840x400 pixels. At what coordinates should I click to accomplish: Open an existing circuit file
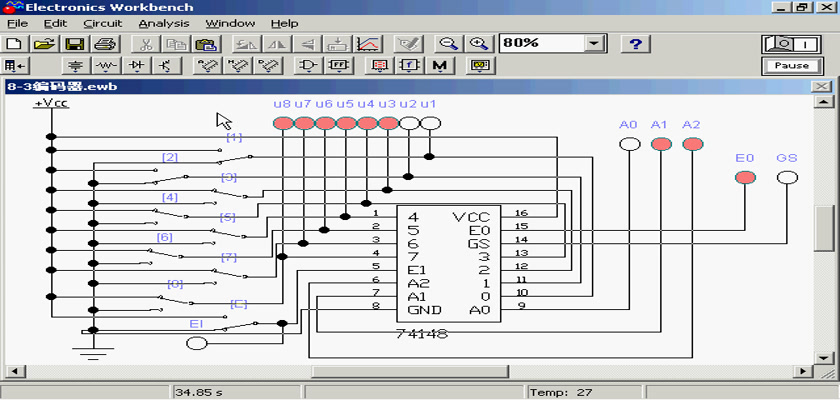click(x=45, y=44)
